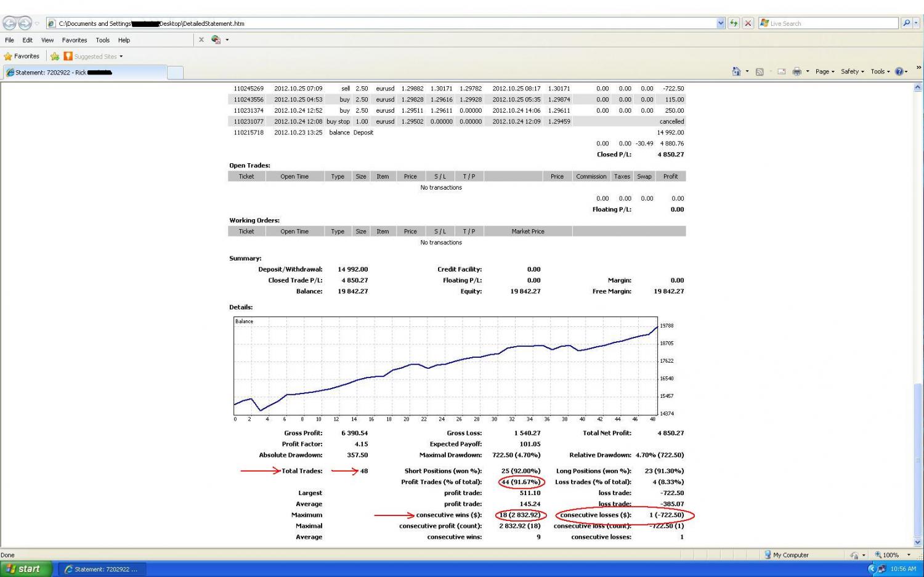Click ticket number 110245269
Viewport: 924px width, 577px height.
[248, 89]
